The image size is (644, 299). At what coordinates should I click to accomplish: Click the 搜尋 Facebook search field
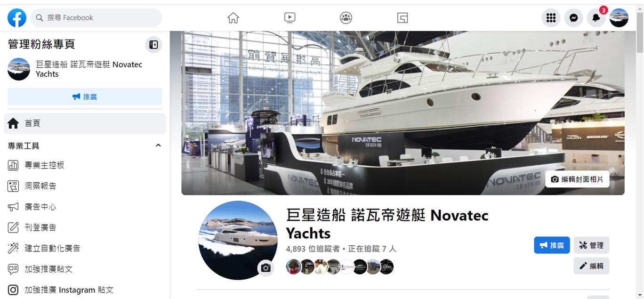point(96,18)
